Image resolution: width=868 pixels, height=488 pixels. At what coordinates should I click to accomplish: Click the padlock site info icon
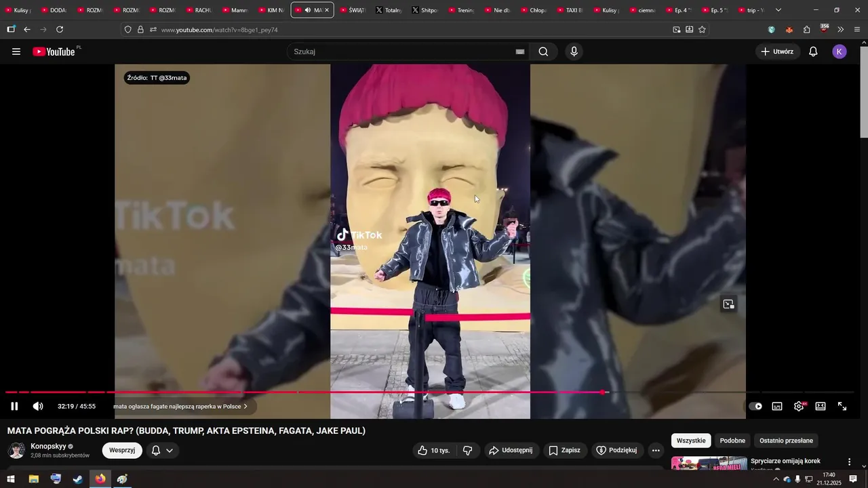pos(140,30)
